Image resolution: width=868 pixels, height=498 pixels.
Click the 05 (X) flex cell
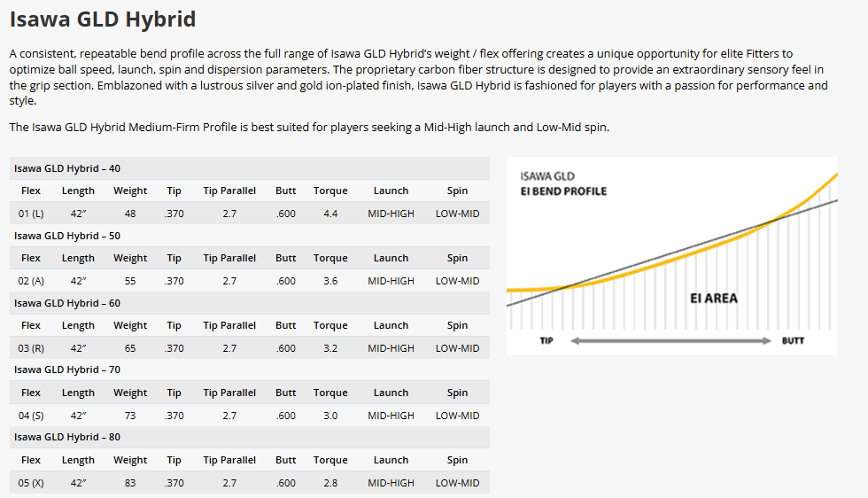pos(31,483)
